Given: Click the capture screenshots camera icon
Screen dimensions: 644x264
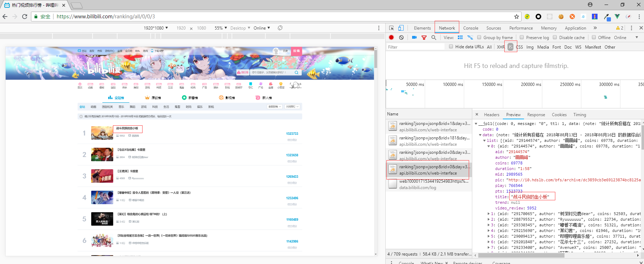Looking at the screenshot, I should pos(414,37).
